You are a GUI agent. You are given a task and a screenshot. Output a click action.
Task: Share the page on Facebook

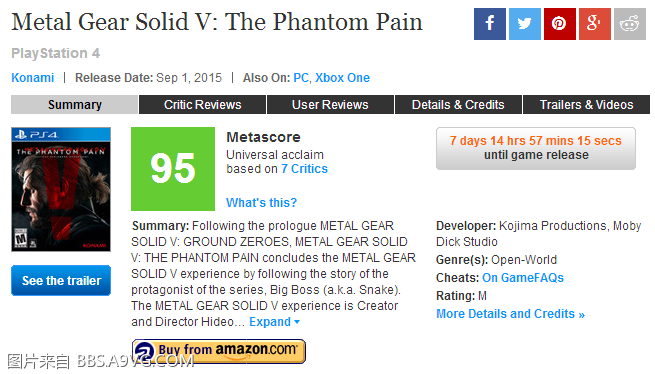tap(490, 24)
